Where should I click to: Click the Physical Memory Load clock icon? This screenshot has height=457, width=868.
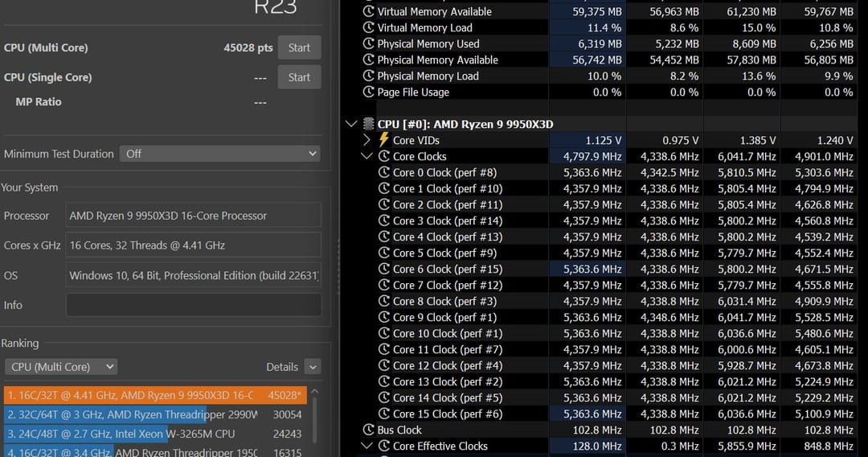[368, 76]
